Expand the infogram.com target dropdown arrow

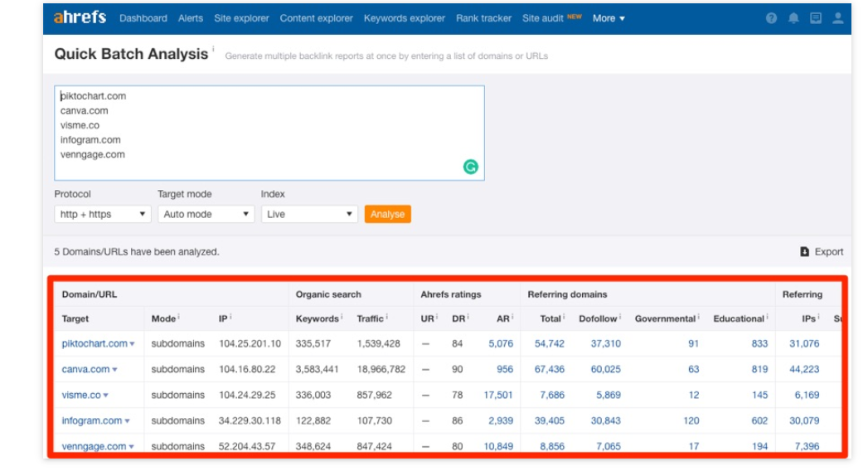[x=127, y=421]
